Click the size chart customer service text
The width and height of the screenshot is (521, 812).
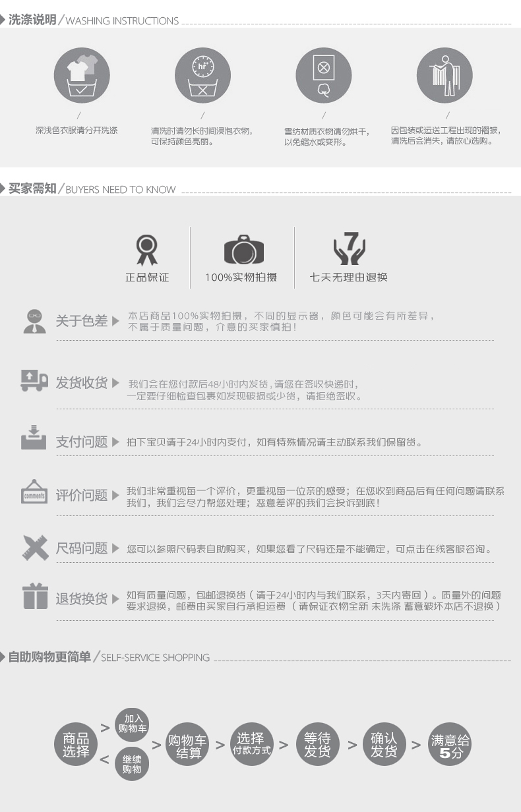[309, 549]
